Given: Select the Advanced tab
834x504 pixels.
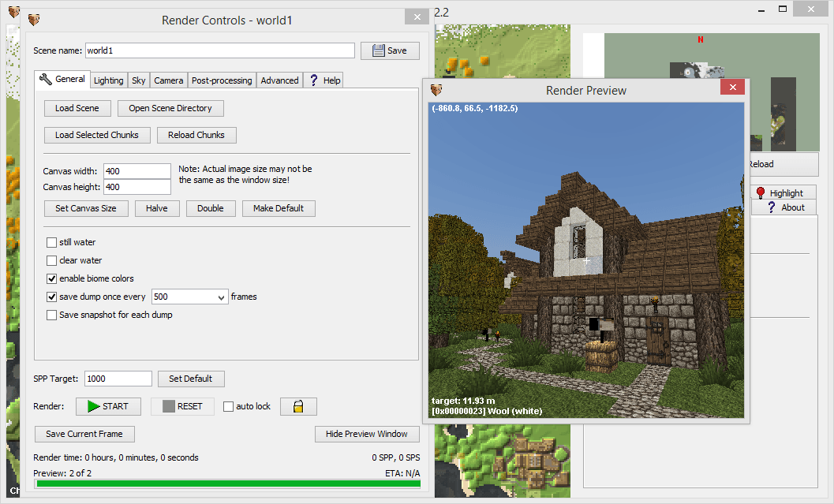Looking at the screenshot, I should [280, 80].
